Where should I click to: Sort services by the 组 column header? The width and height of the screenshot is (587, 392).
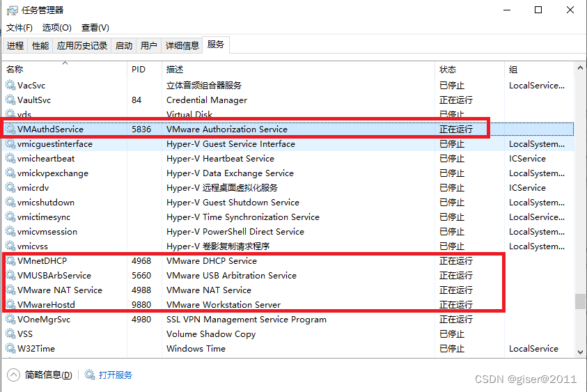point(539,69)
